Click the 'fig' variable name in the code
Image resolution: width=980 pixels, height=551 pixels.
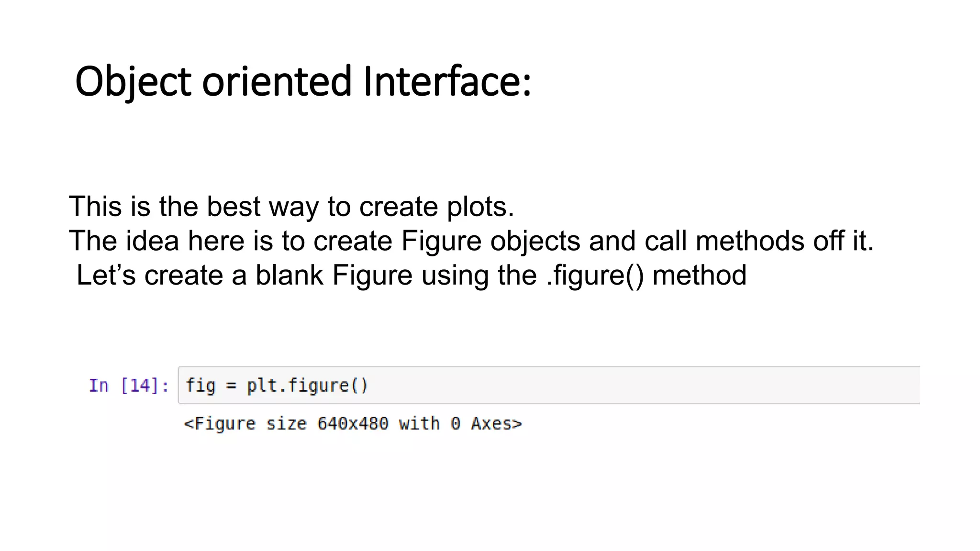(x=200, y=386)
